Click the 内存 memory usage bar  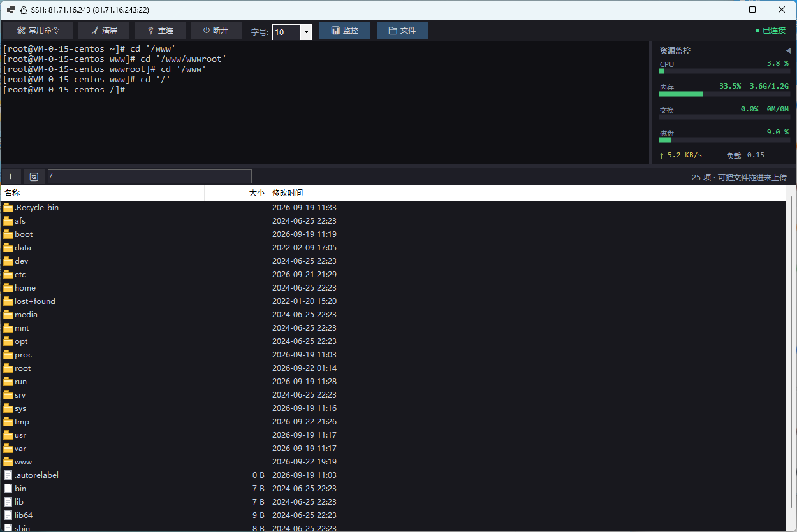pos(724,94)
